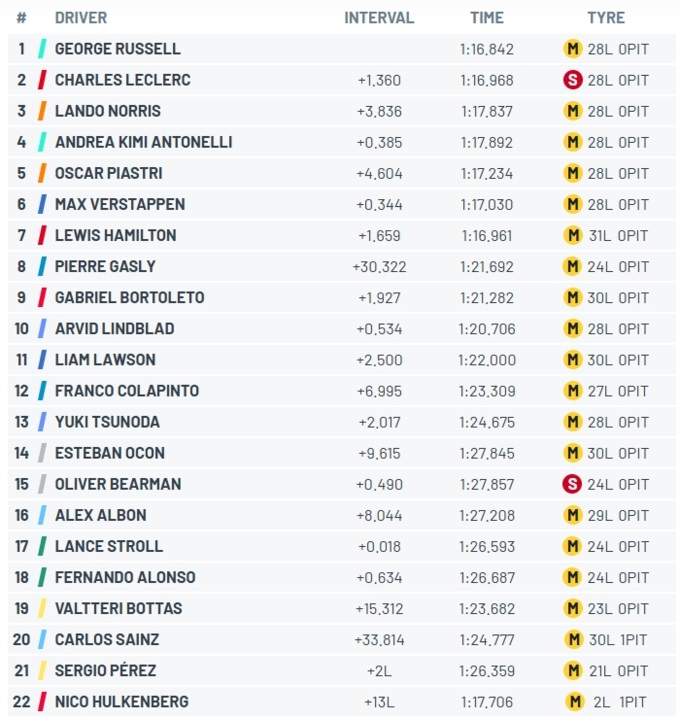
Task: Click Pierre Gasly's medium tyre icon
Action: point(572,266)
